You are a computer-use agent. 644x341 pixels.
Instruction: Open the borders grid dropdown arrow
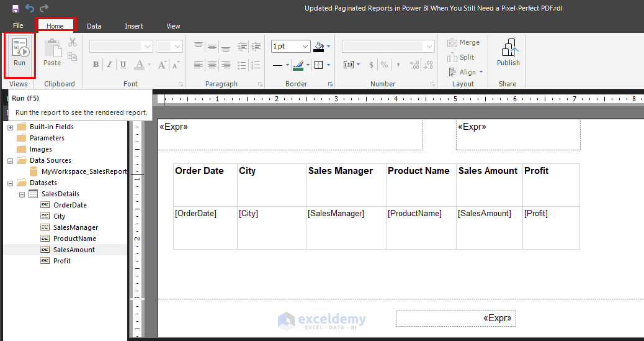pos(328,65)
